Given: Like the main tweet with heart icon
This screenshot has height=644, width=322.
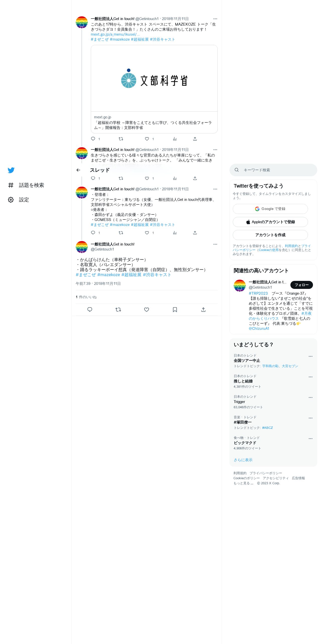Looking at the screenshot, I should click(x=146, y=310).
